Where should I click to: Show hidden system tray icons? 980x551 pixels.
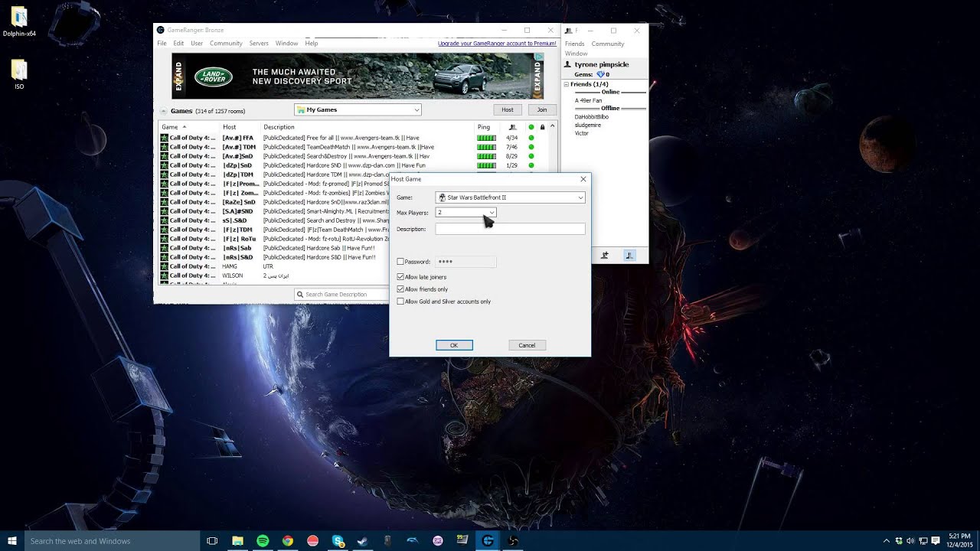[887, 541]
